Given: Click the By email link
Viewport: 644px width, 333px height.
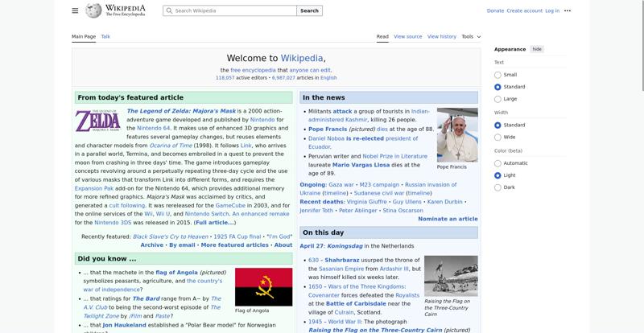Looking at the screenshot, I should pyautogui.click(x=182, y=245).
